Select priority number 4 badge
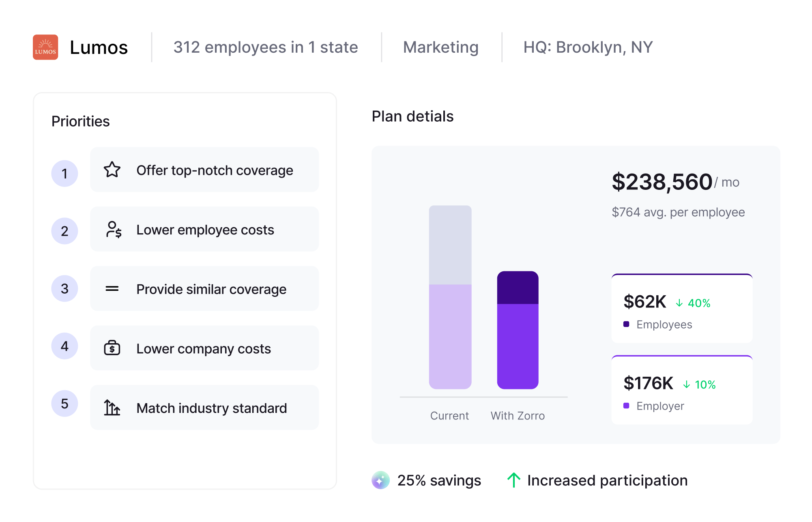The width and height of the screenshot is (812, 522). [64, 346]
